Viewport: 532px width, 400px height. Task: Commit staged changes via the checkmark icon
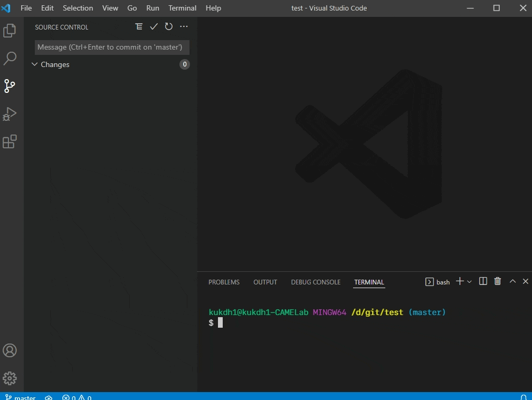coord(154,26)
